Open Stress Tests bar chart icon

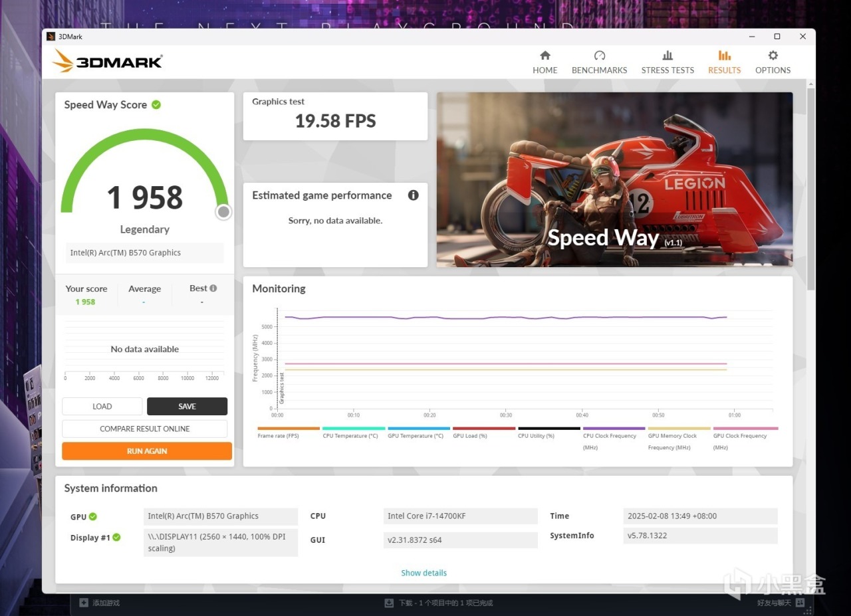668,55
